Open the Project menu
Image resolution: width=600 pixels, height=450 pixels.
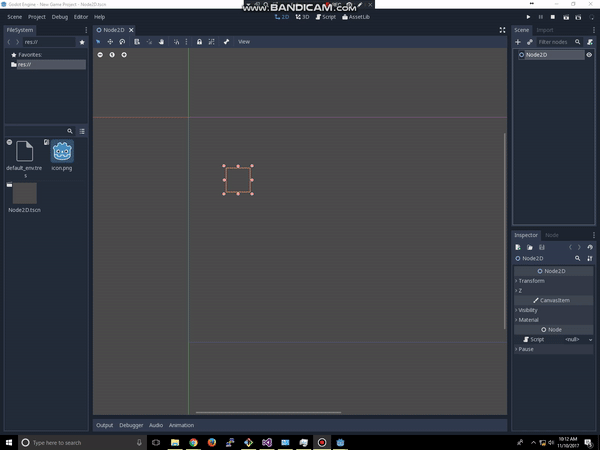37,17
